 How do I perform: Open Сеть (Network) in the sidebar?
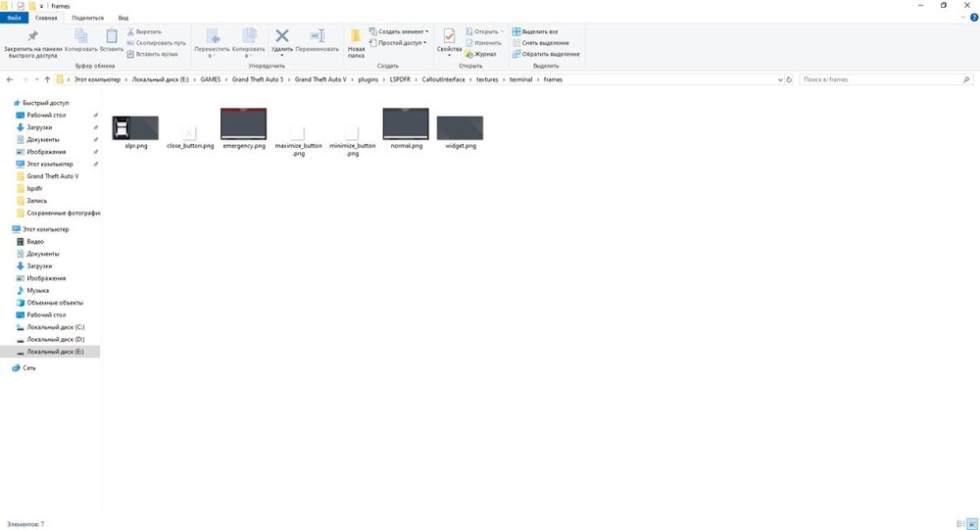(x=28, y=368)
